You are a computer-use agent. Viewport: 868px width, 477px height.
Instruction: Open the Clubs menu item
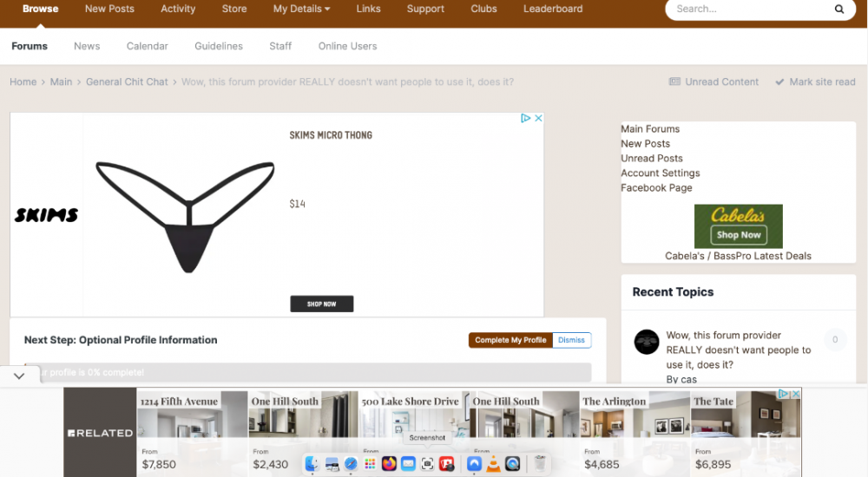coord(483,9)
